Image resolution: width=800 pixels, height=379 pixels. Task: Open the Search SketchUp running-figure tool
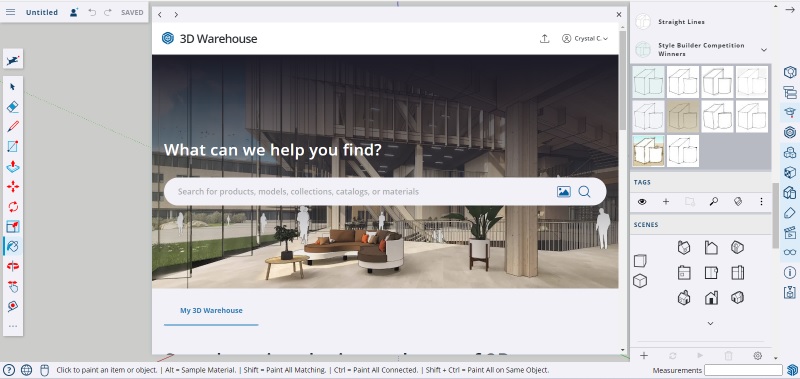pos(13,60)
